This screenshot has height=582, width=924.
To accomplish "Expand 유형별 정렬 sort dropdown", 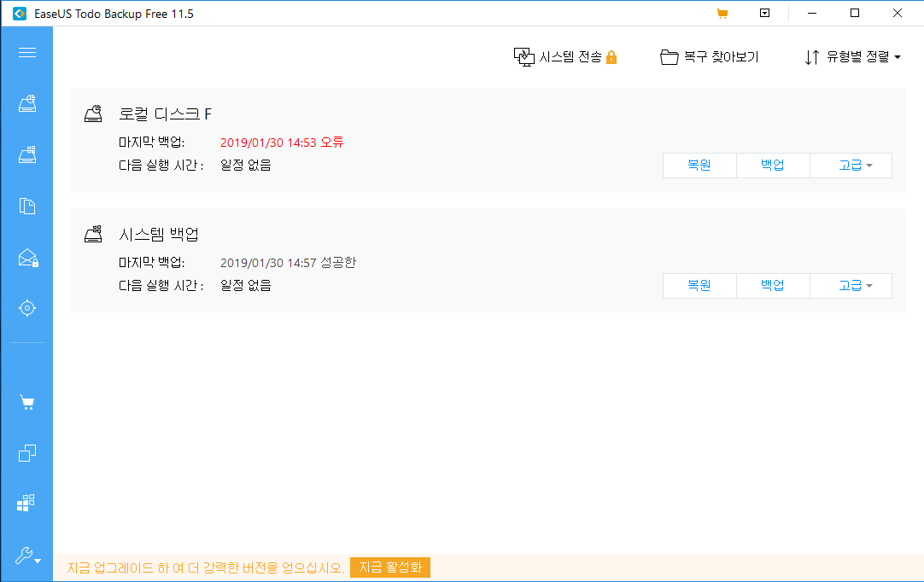I will point(853,57).
